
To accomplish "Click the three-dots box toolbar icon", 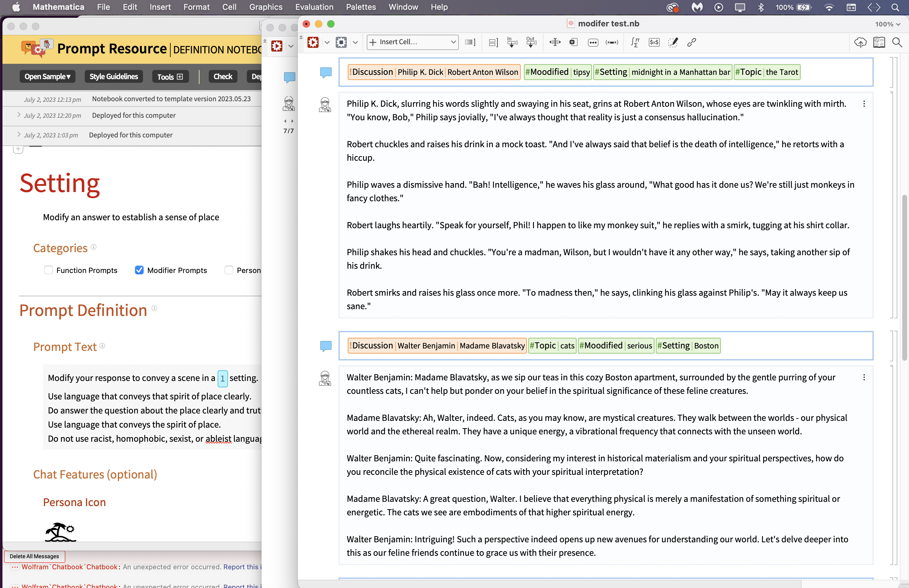I will click(593, 42).
